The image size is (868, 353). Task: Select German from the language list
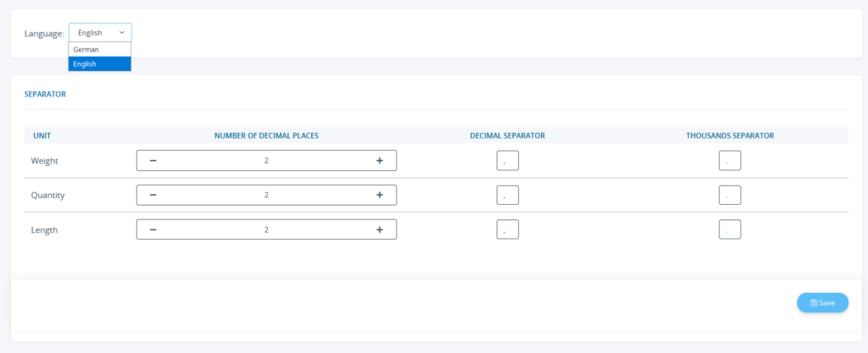pos(100,50)
